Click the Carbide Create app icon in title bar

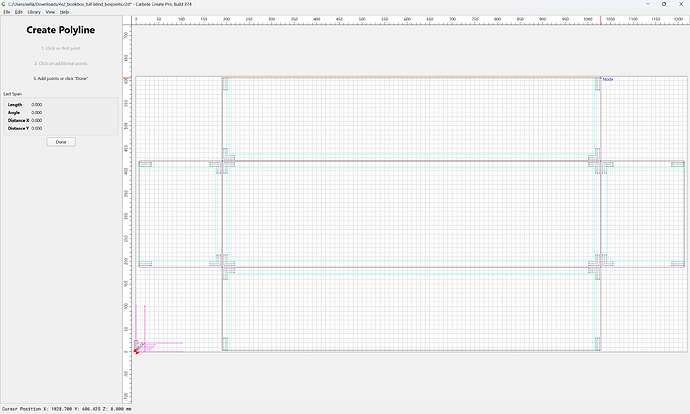4,4
